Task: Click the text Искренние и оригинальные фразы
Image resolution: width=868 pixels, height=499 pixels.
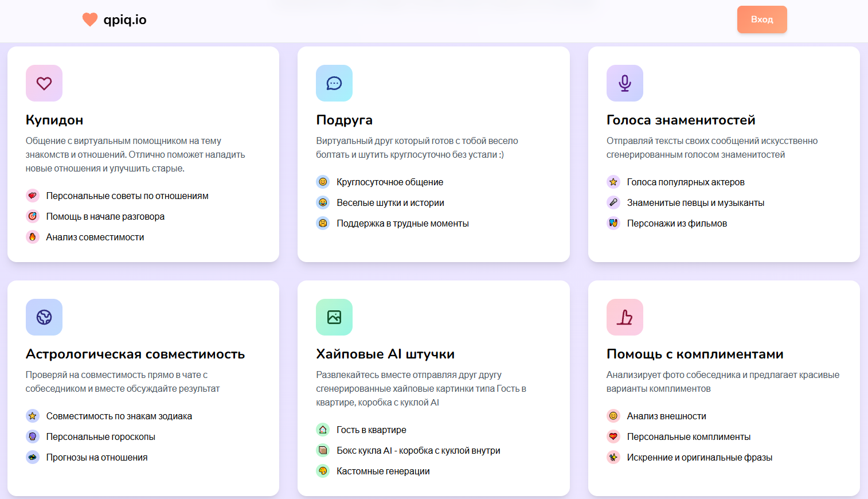Action: (x=699, y=457)
